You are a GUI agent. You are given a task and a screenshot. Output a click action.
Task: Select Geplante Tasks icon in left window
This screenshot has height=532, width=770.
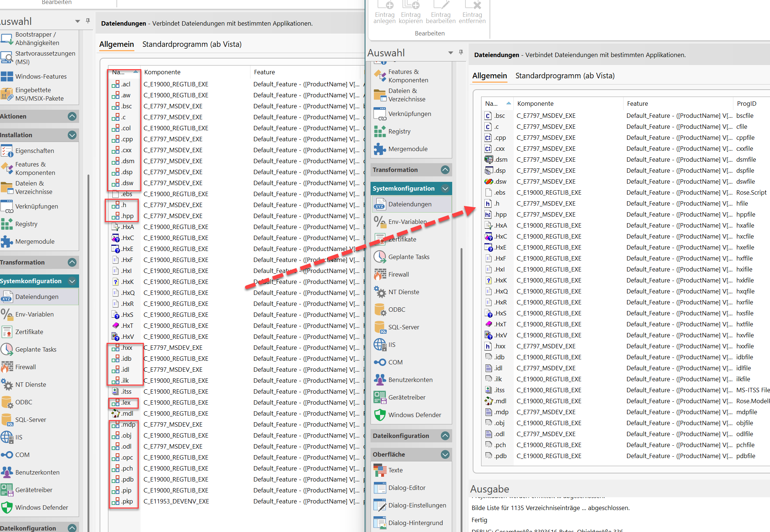(7, 349)
